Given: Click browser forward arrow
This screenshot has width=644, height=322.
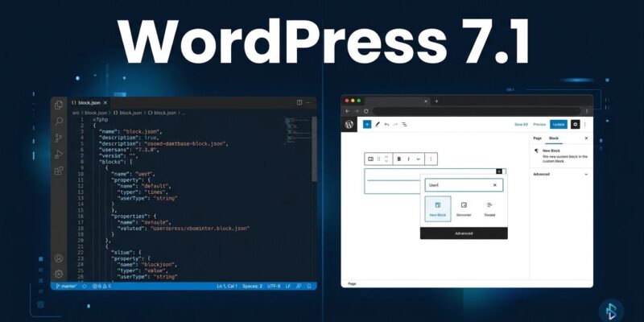Looking at the screenshot, I should point(357,111).
